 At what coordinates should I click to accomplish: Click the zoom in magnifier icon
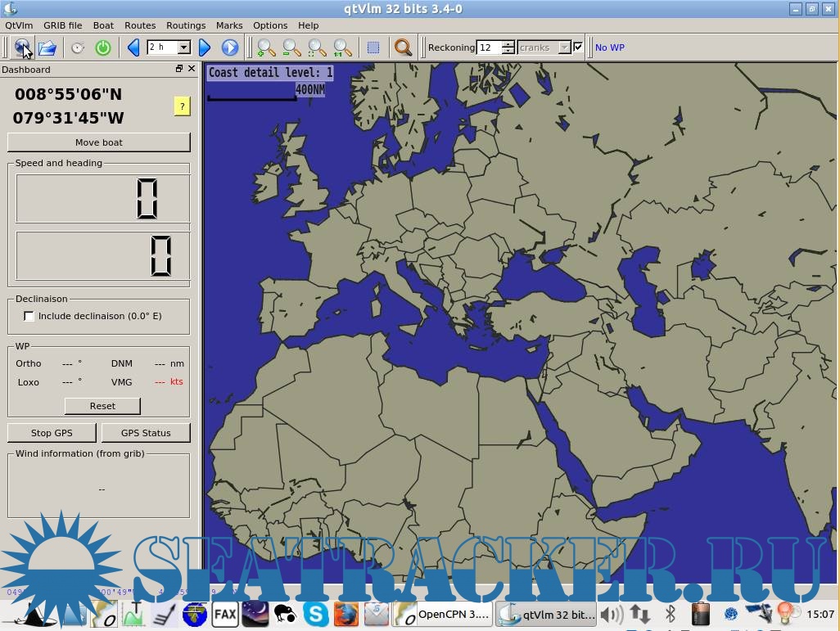pos(266,48)
